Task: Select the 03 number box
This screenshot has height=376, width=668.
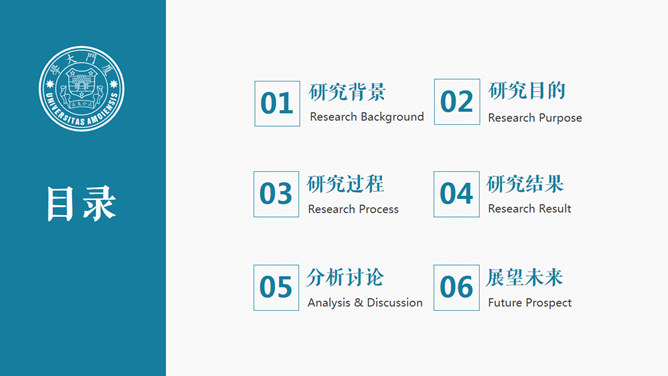Action: pos(276,194)
